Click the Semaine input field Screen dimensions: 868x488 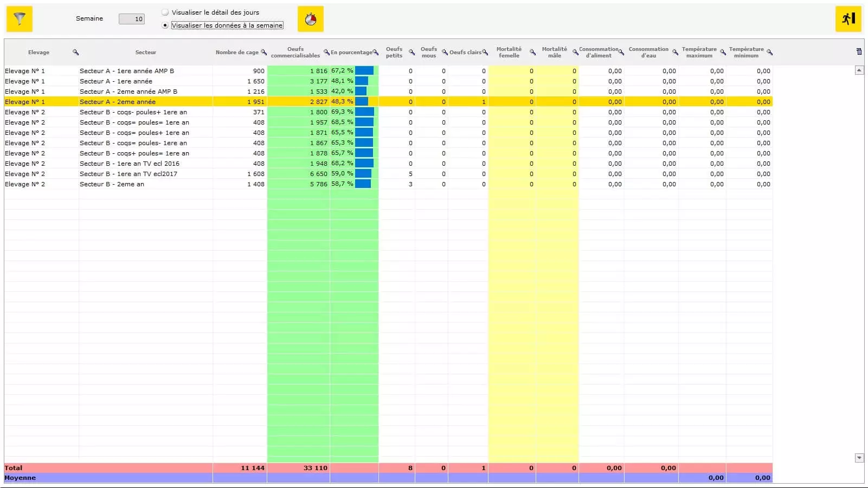(132, 19)
